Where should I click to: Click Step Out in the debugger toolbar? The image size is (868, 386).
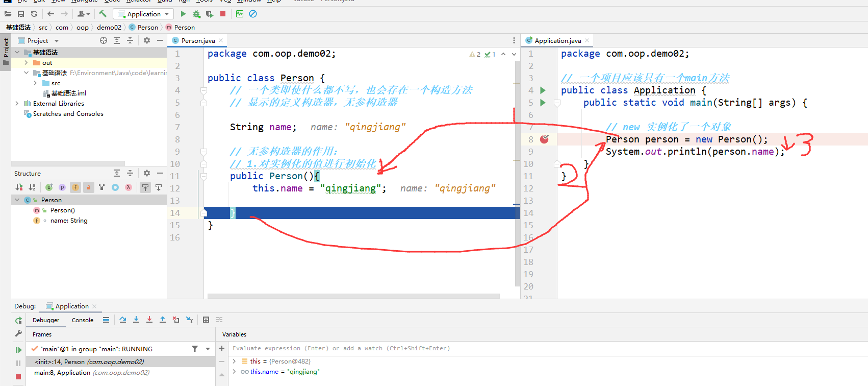coord(163,320)
